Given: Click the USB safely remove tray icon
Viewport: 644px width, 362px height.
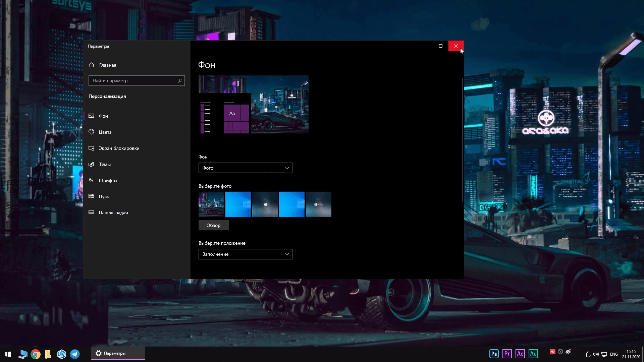Looking at the screenshot, I should [x=588, y=354].
